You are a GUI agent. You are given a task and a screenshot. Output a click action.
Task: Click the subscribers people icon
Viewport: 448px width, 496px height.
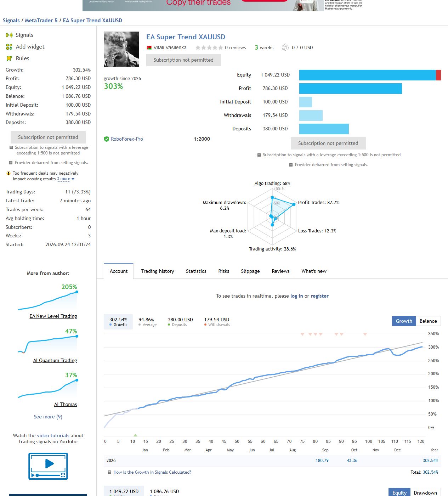tap(285, 47)
